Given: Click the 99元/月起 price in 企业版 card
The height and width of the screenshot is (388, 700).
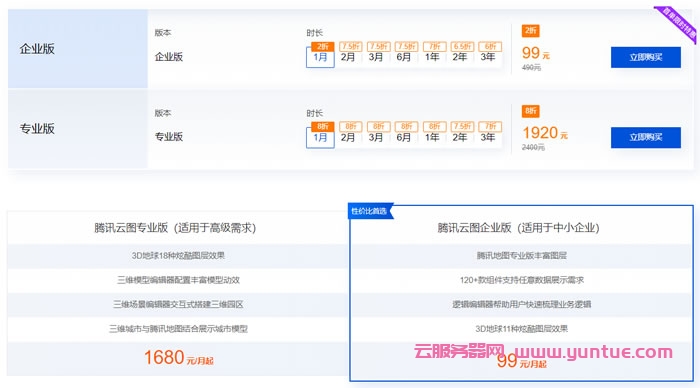Looking at the screenshot, I should click(521, 361).
